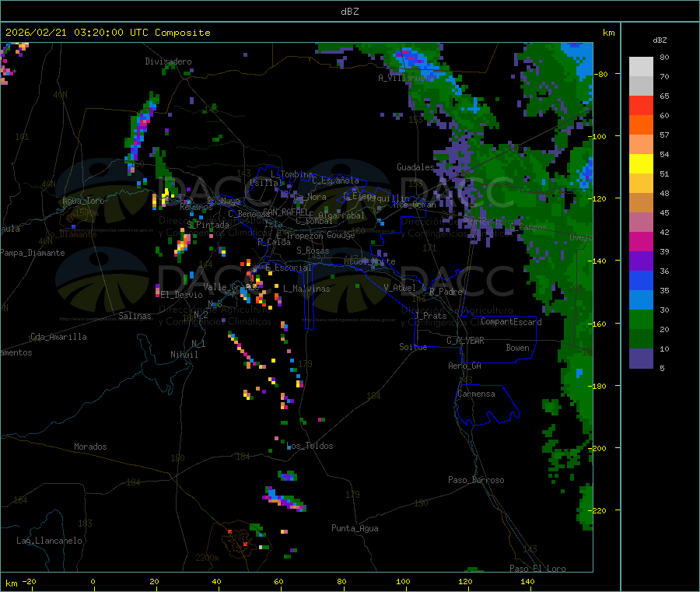Click the slate purple swatch above 5 dBZ

(x=641, y=359)
